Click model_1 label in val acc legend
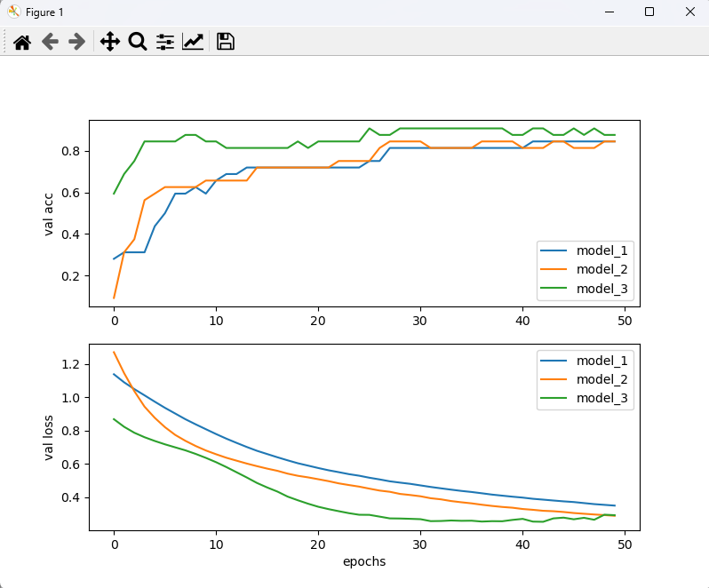 coord(601,250)
